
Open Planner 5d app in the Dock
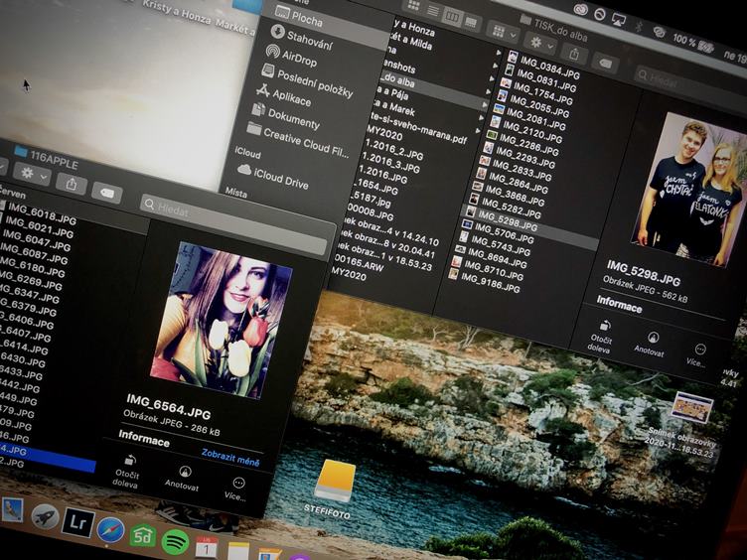(143, 536)
